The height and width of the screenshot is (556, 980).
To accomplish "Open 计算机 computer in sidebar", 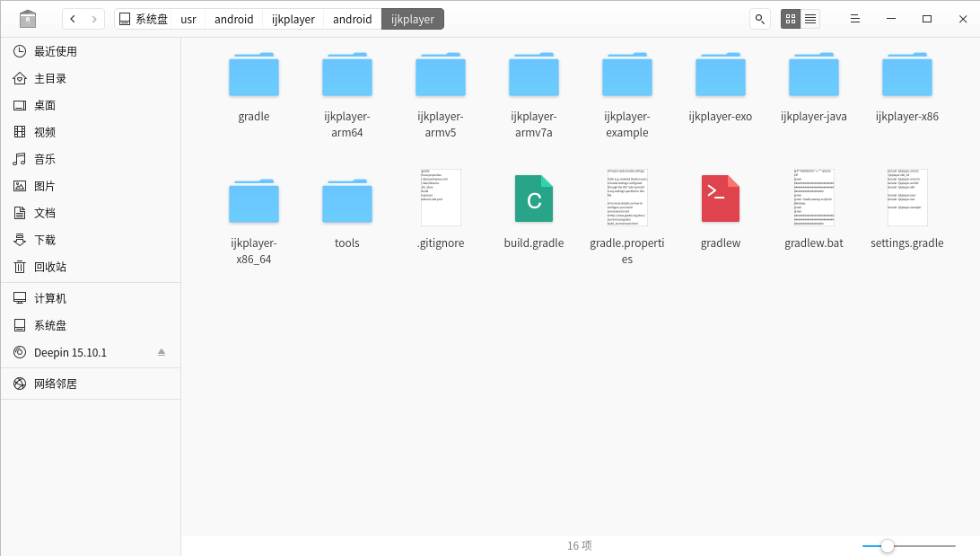I will [x=91, y=298].
